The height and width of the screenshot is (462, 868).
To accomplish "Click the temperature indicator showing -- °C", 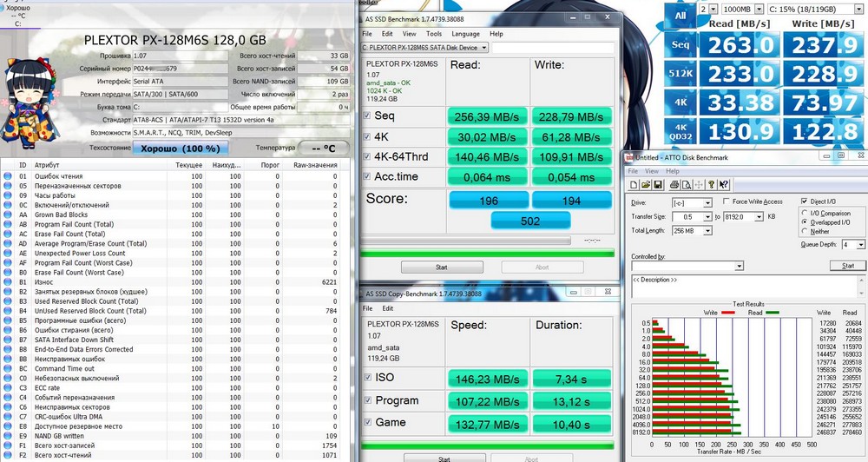I will (x=323, y=148).
